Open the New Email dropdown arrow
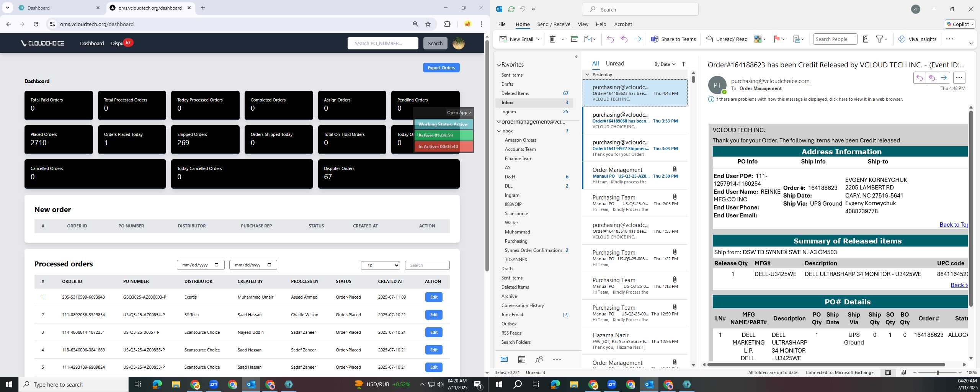Screen dimensions: 980x392 tap(538, 39)
